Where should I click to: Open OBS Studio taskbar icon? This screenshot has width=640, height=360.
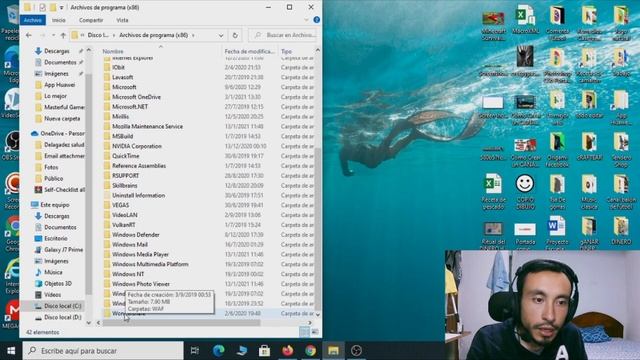356,351
